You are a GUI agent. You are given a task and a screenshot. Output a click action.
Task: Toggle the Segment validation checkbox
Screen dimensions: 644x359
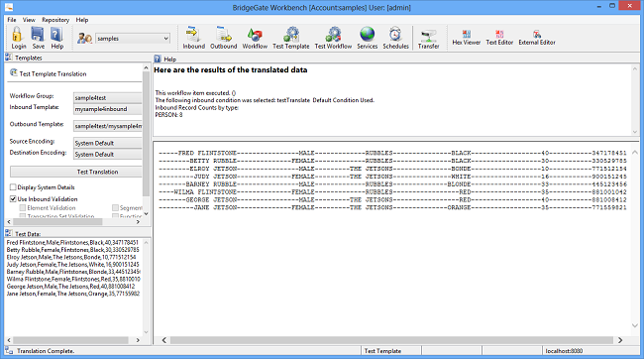[115, 207]
